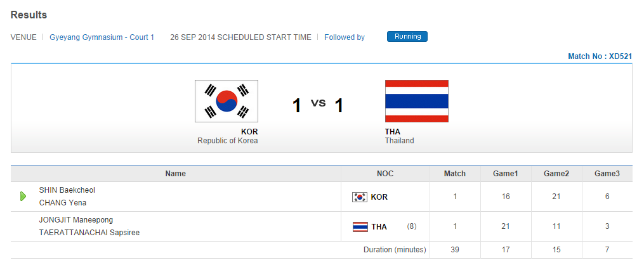Click the large Thailand flag image
Screen dimensions: 644x265
click(416, 101)
